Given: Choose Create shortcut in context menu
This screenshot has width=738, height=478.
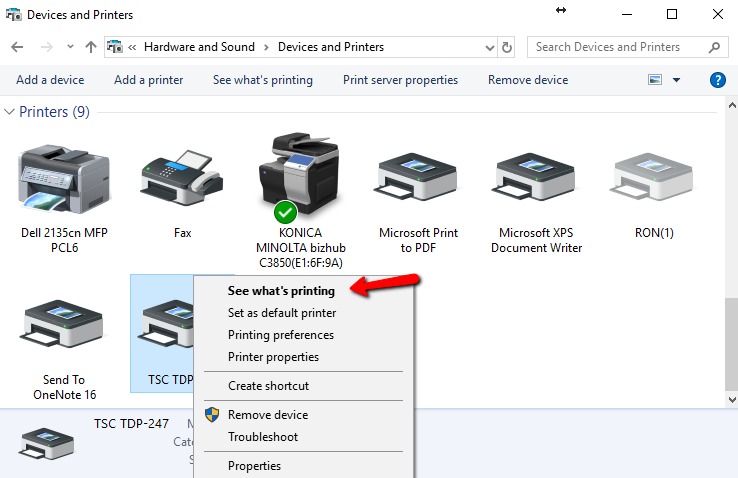Looking at the screenshot, I should click(x=268, y=386).
